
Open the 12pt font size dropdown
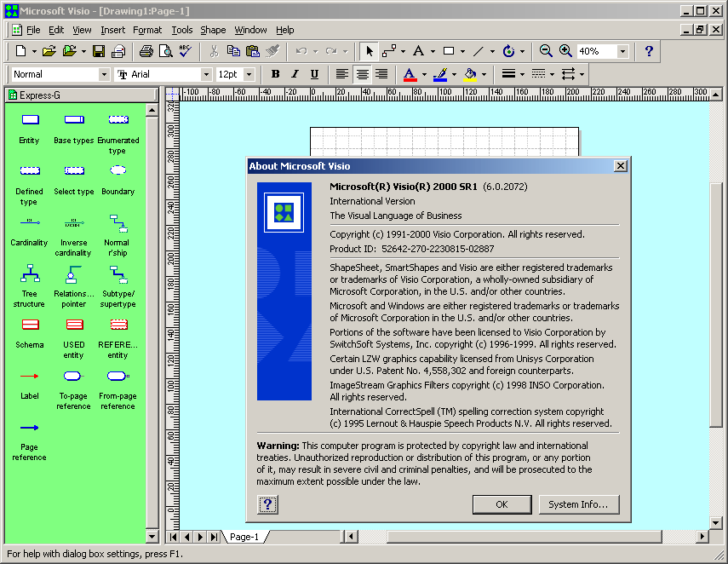249,74
